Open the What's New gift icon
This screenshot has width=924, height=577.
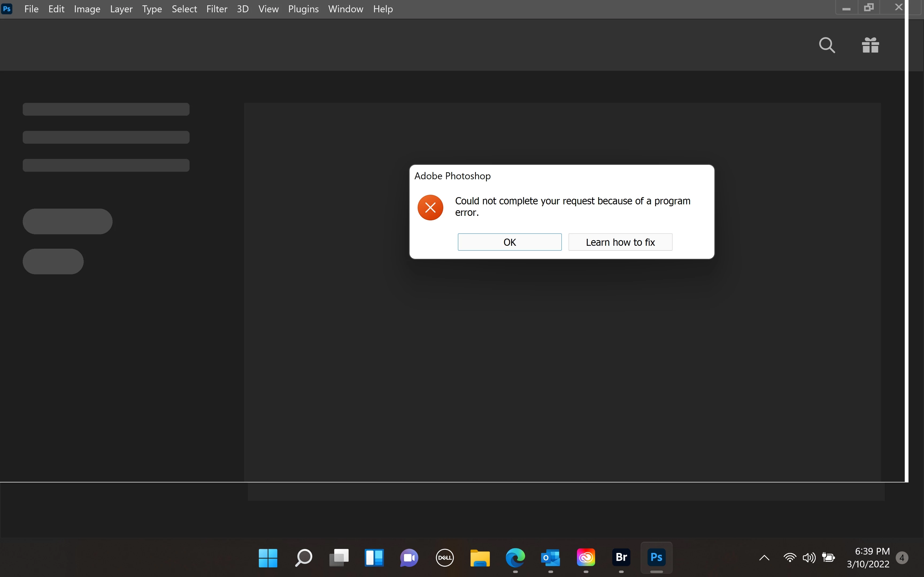(870, 45)
